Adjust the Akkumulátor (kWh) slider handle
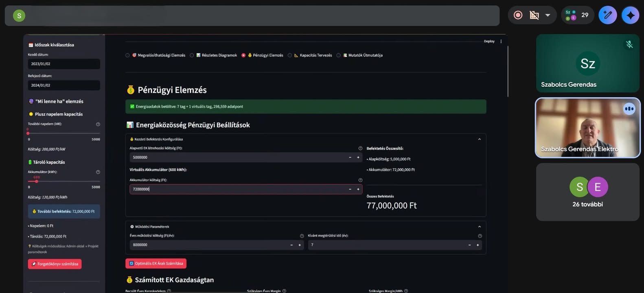Image resolution: width=644 pixels, height=293 pixels. pos(37,181)
